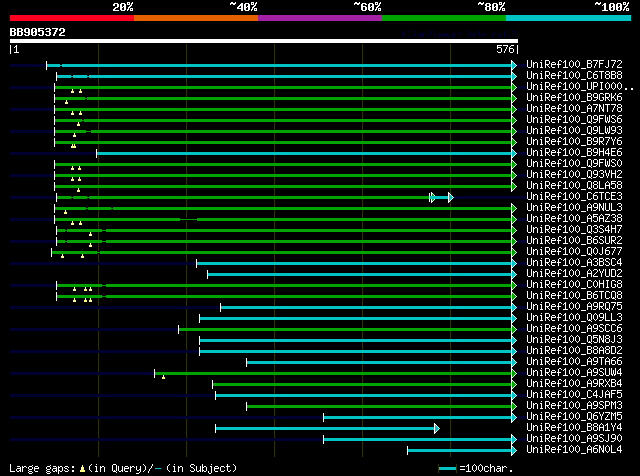The image size is (640, 476).
Task: Select the cyan ~100% identity legend segment
Action: point(569,18)
